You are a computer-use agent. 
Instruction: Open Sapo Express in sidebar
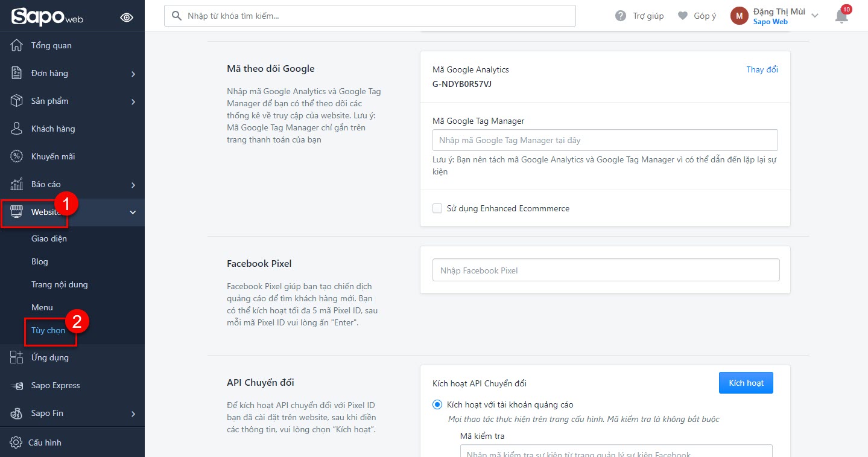[x=55, y=385]
